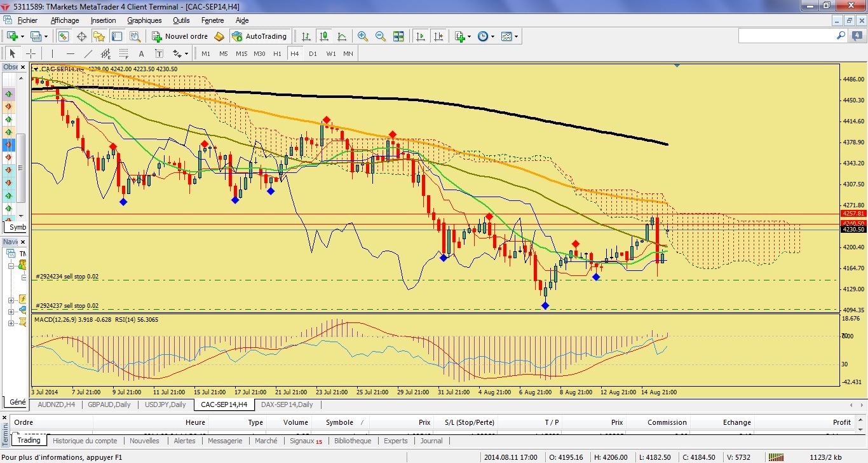This screenshot has width=868, height=463.
Task: Switch to M15 timeframe
Action: [x=241, y=53]
